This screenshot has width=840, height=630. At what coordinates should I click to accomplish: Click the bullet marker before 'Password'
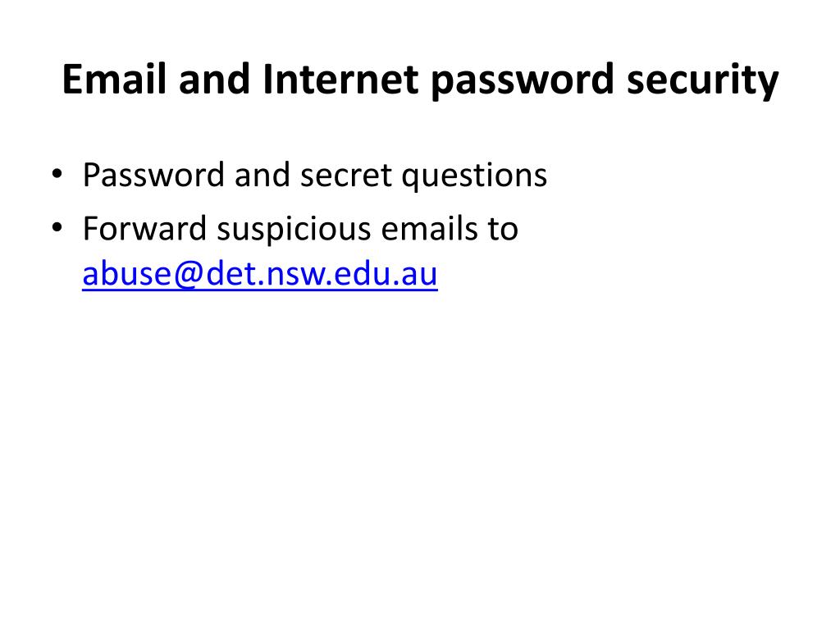[57, 174]
